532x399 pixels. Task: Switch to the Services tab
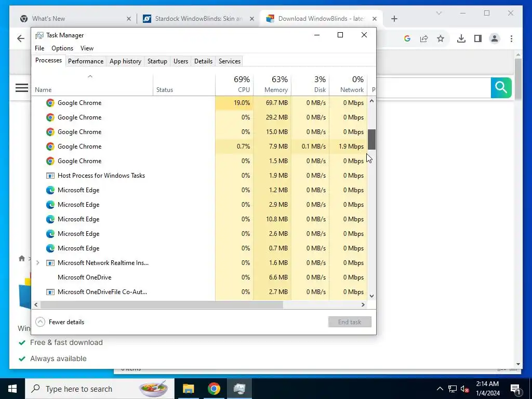tap(229, 61)
